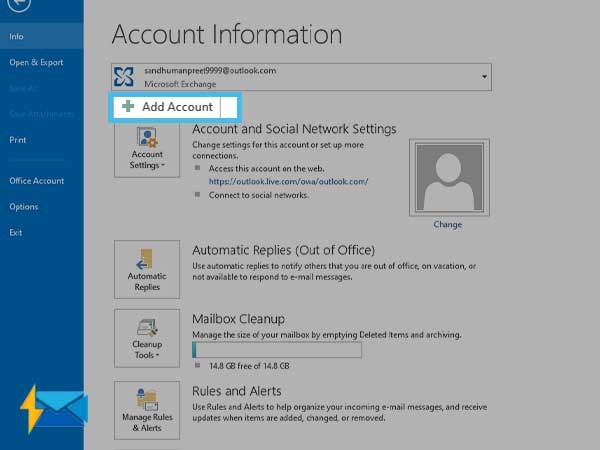Click the Microsoft Exchange account icon

tap(124, 77)
